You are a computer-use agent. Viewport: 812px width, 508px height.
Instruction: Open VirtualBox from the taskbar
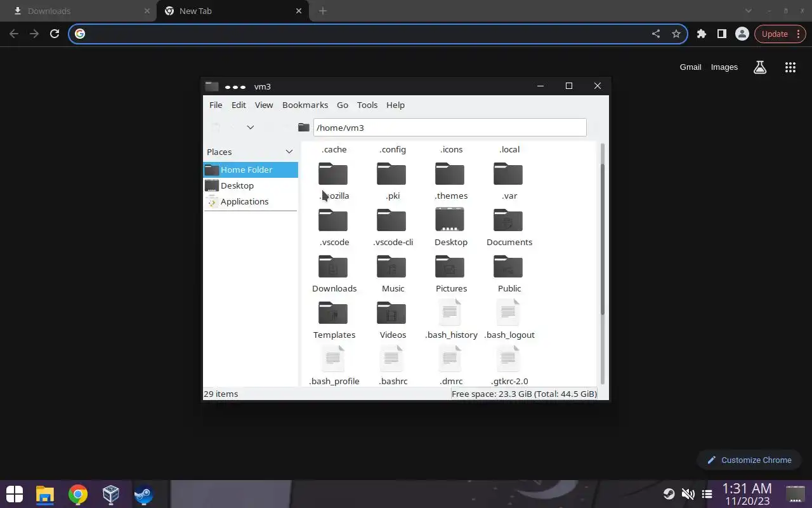tap(111, 494)
